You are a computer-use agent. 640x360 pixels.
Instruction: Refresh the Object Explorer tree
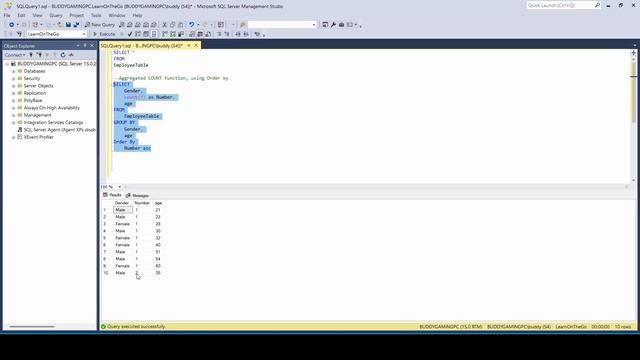[63, 55]
